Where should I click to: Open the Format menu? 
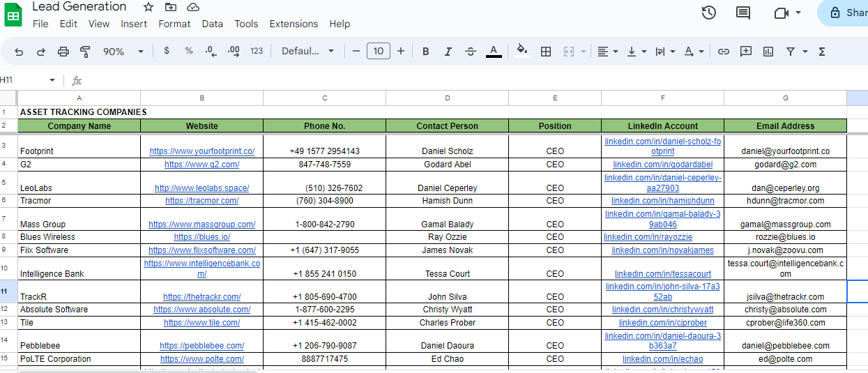click(x=174, y=24)
